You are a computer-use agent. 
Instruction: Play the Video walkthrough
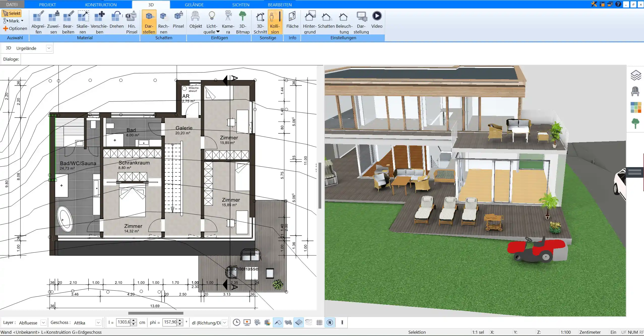click(x=377, y=20)
